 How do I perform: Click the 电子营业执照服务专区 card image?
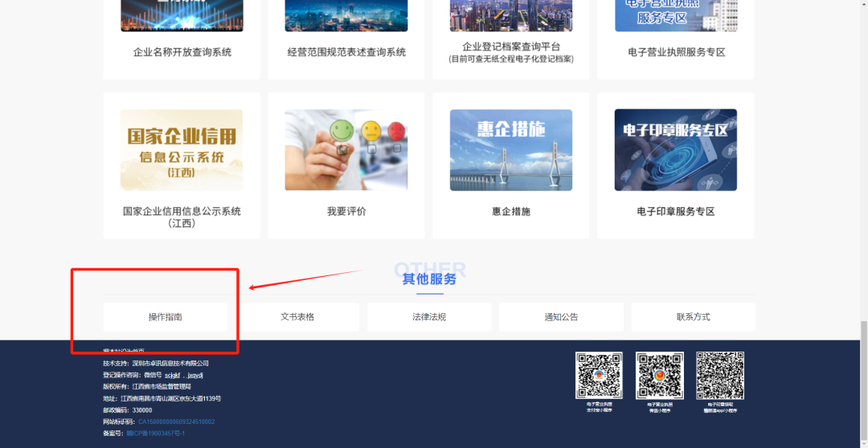pos(675,15)
